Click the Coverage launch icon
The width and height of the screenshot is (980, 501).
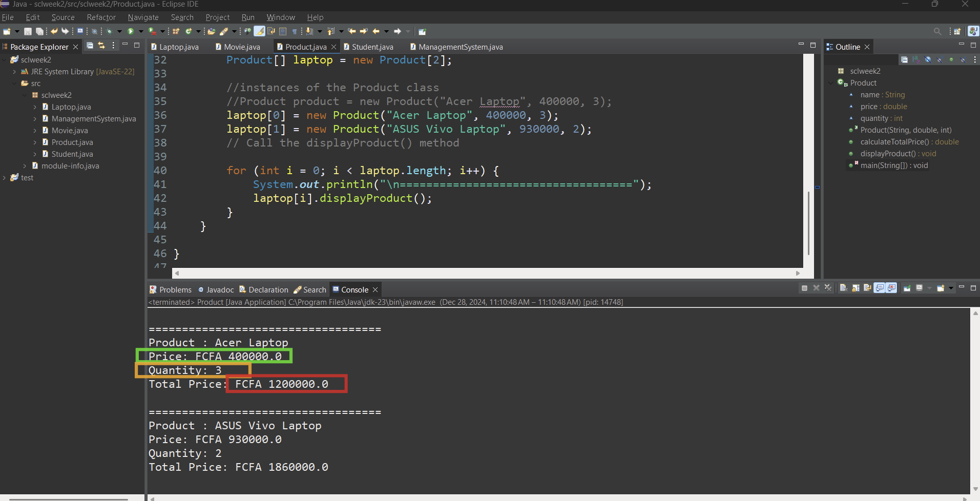point(152,31)
